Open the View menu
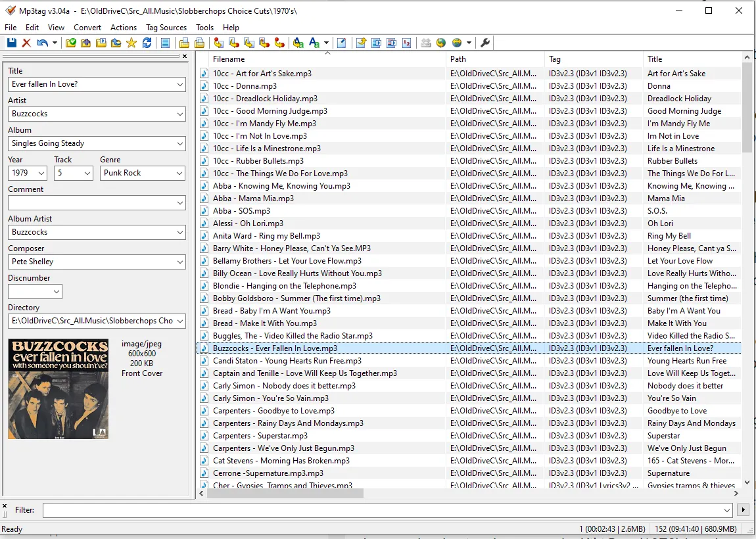This screenshot has width=756, height=539. pos(56,28)
